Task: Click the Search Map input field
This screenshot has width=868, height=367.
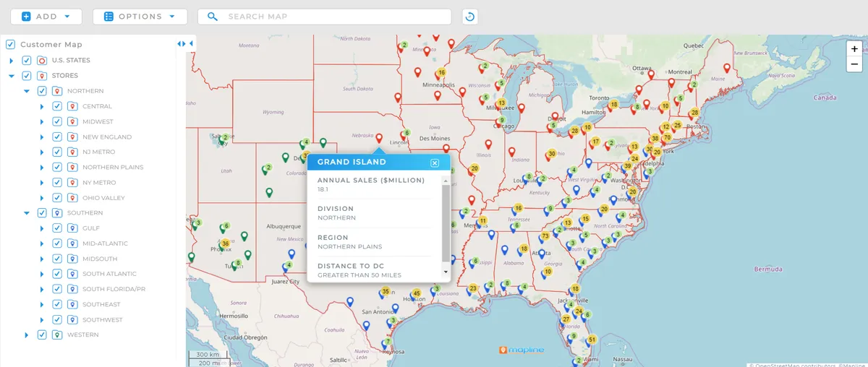Action: click(x=325, y=17)
